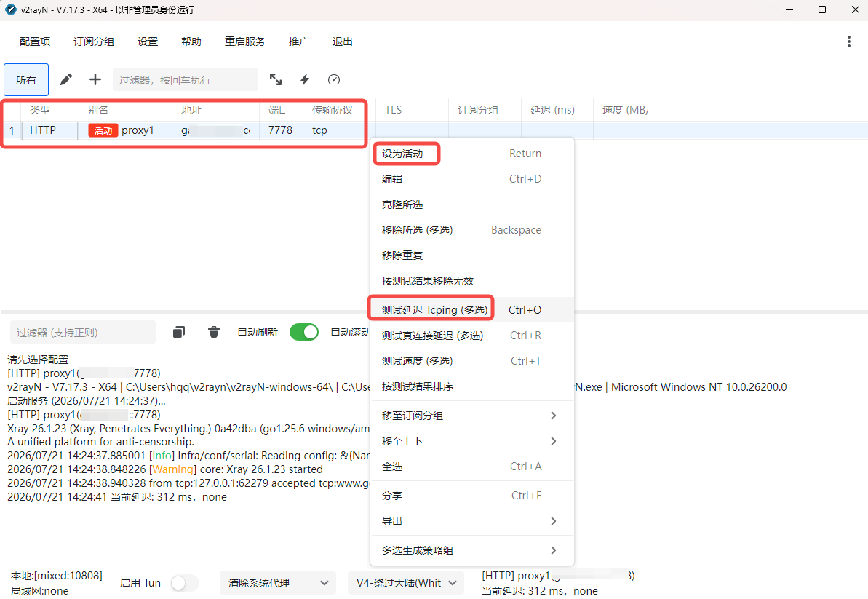Copy log with the copy icon

click(x=179, y=332)
